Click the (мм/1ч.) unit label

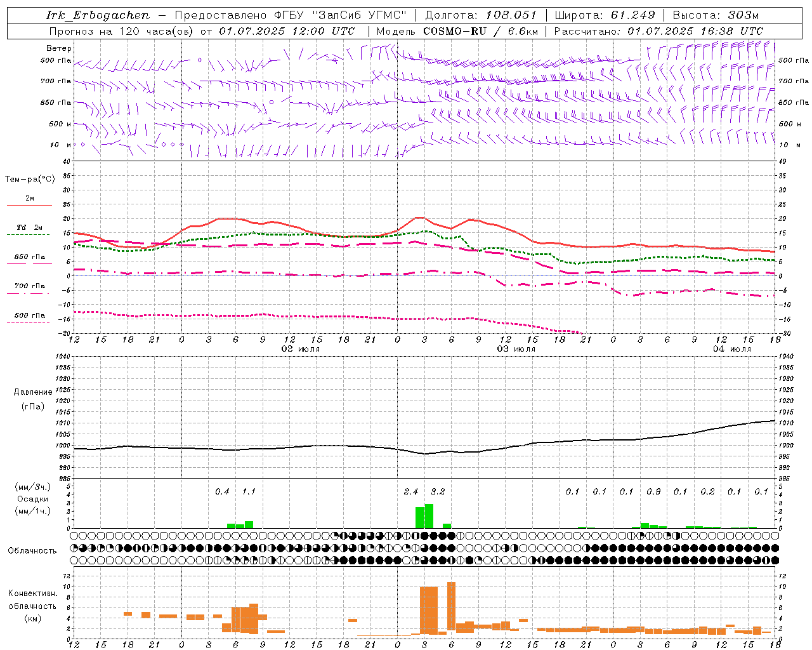pyautogui.click(x=32, y=511)
